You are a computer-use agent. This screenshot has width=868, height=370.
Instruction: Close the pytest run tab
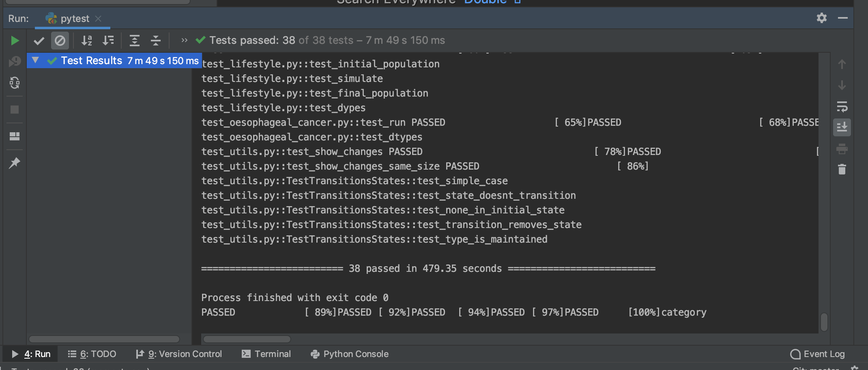pos(98,19)
